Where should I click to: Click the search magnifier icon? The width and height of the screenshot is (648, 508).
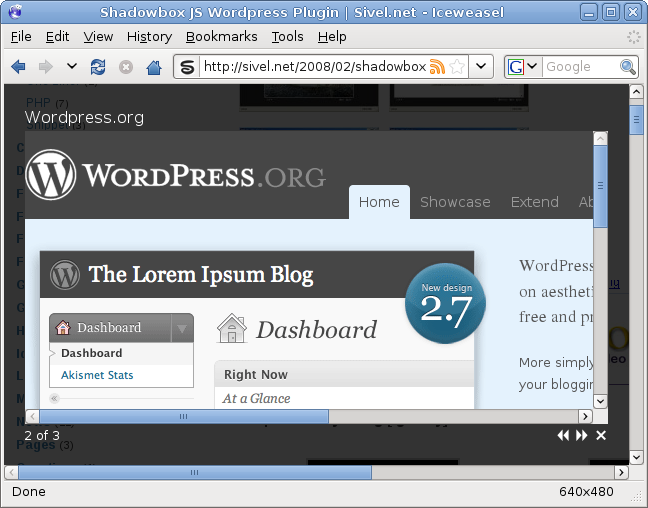coord(628,67)
